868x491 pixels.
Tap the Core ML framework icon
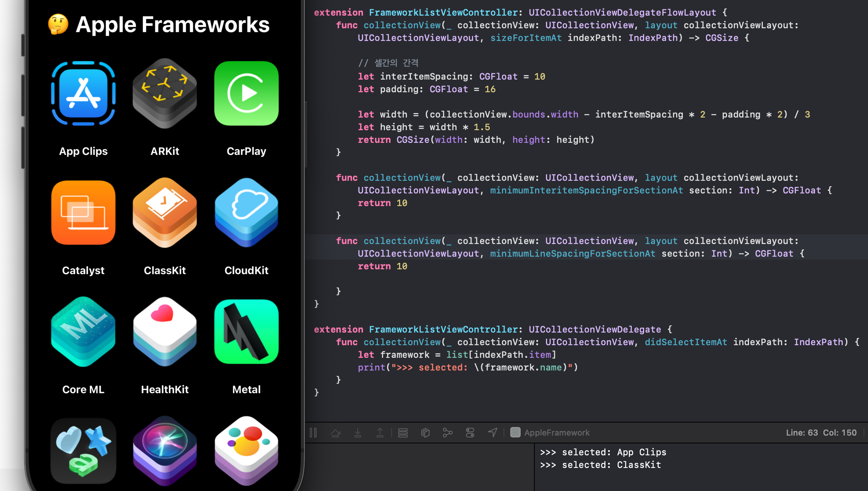pyautogui.click(x=83, y=332)
